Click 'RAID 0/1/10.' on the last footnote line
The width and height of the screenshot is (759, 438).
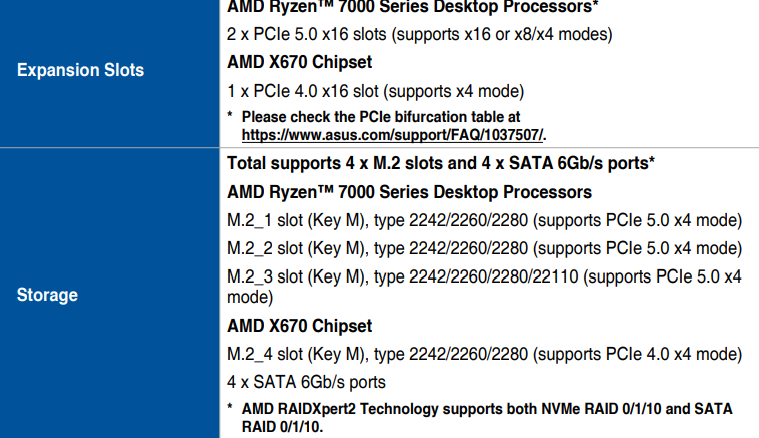(x=282, y=427)
